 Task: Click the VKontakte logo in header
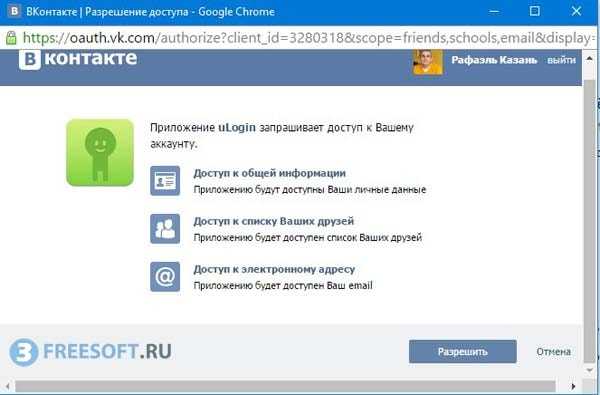[x=78, y=59]
